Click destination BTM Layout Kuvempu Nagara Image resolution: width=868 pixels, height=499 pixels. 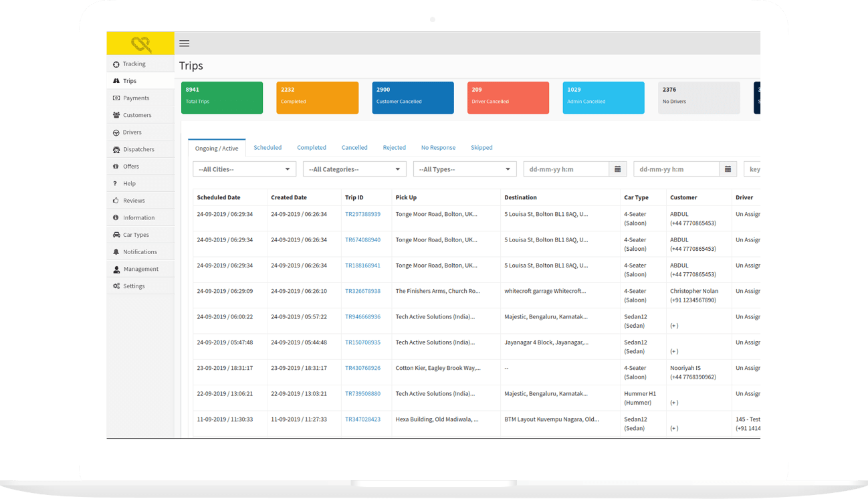pos(552,419)
